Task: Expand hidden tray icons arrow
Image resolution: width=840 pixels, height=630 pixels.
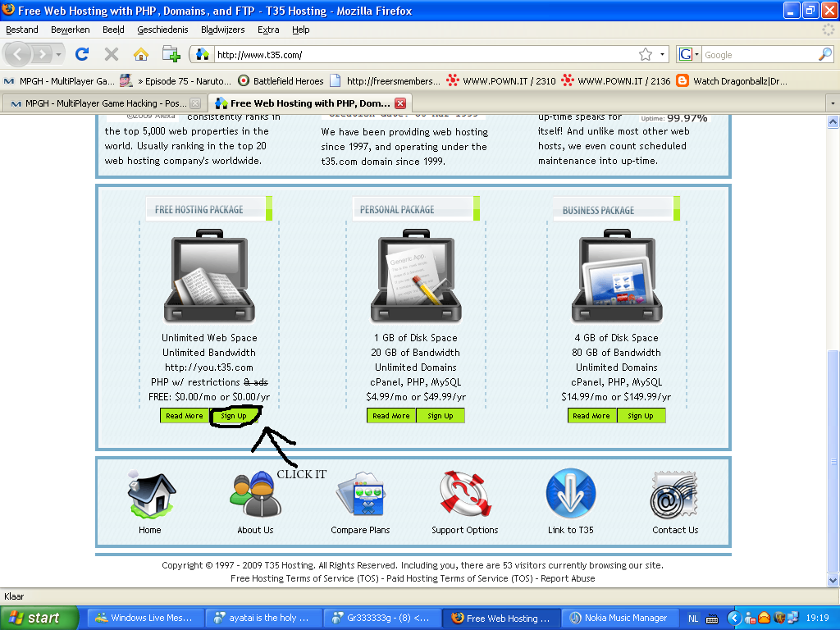Action: click(x=733, y=619)
